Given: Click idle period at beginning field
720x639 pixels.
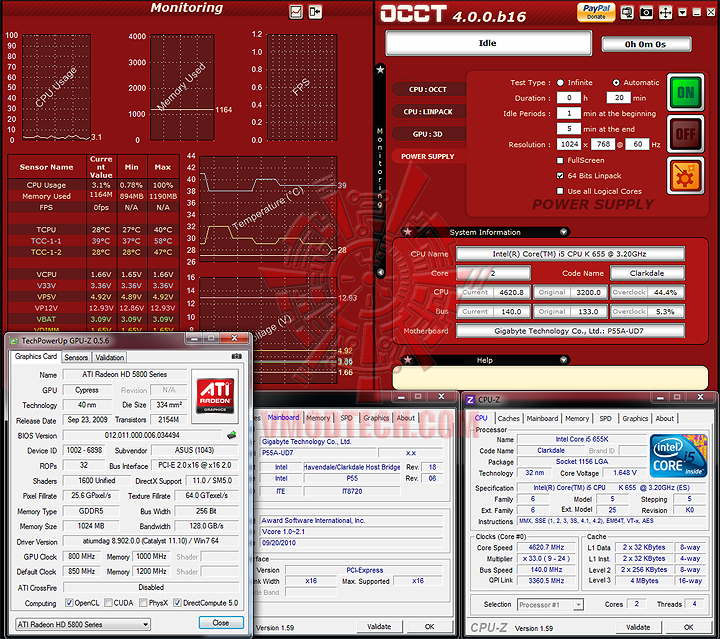Looking at the screenshot, I should (569, 113).
